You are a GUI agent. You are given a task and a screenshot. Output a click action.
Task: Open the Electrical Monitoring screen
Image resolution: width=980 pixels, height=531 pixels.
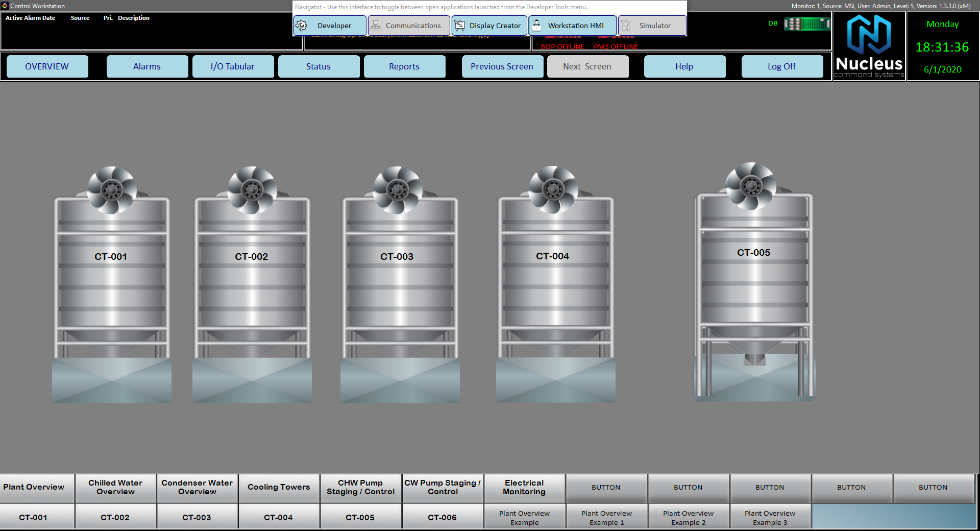[524, 488]
